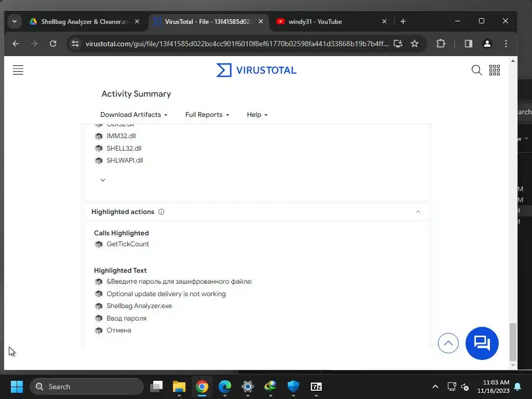Click the cube icon beside SHELL32.dll
Image resolution: width=532 pixels, height=399 pixels.
pyautogui.click(x=99, y=148)
